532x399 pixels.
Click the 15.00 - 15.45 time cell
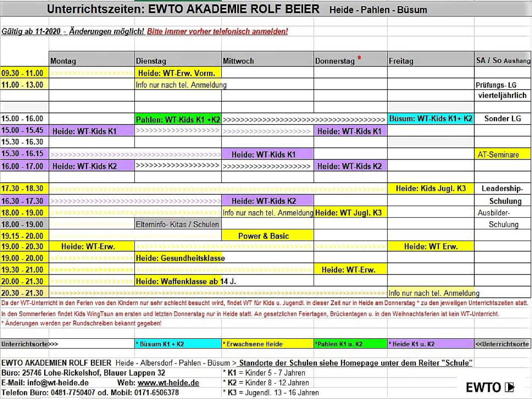25,130
